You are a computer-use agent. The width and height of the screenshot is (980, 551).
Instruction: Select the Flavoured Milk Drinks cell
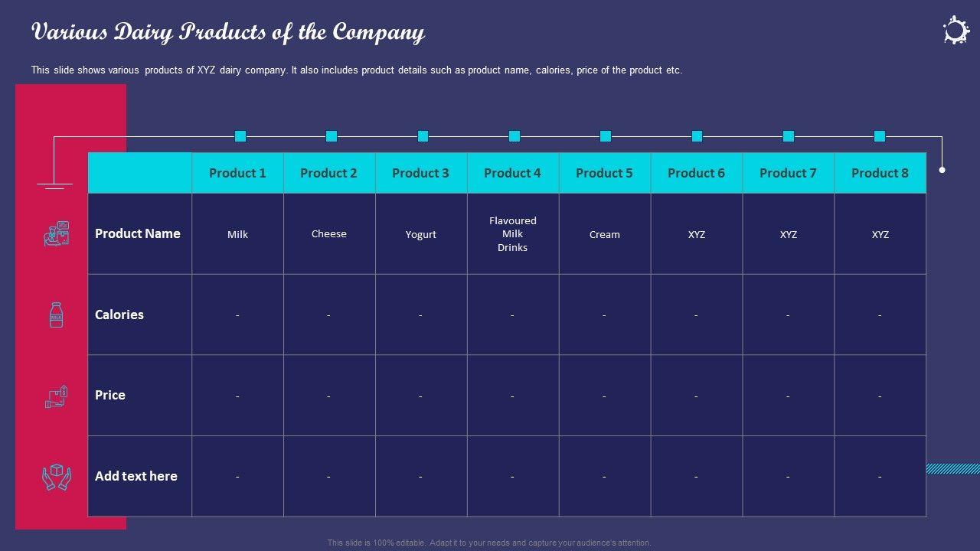[x=512, y=234]
